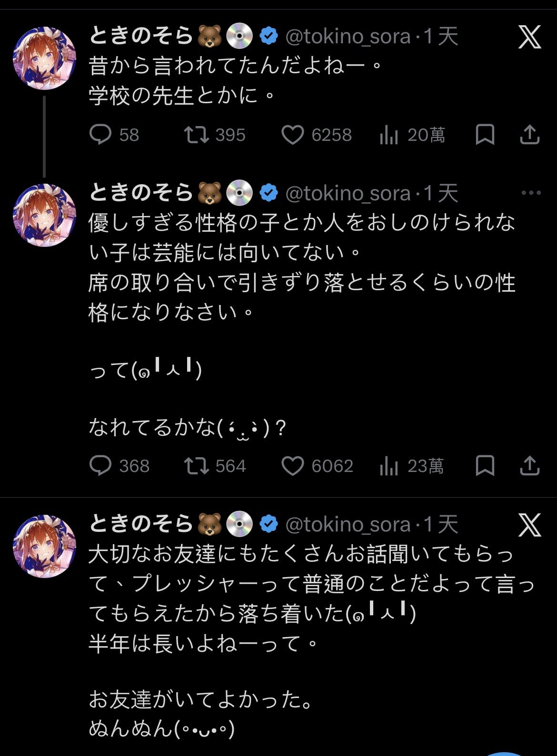Bookmark the first tweet about 学校の先生
This screenshot has height=756, width=557.
[485, 135]
